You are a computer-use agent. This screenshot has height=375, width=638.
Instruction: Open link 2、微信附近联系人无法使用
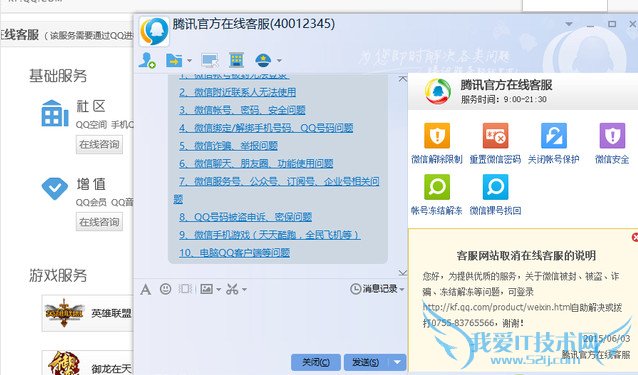coord(238,92)
